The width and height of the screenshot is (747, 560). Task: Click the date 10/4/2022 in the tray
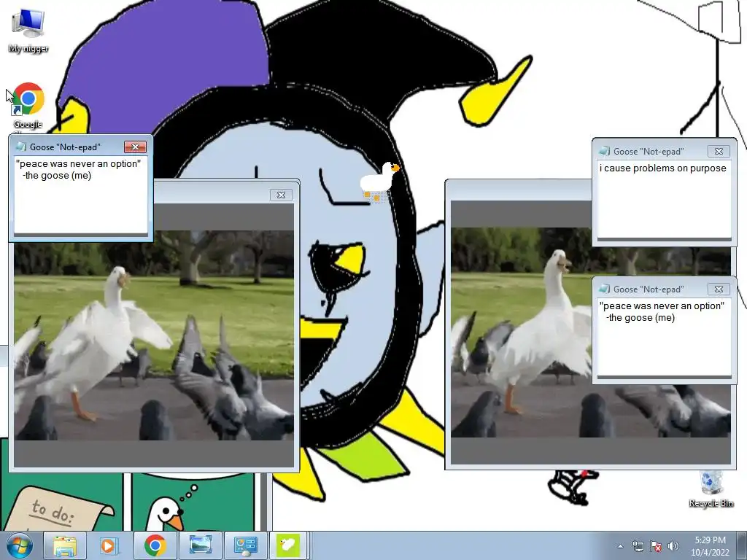tap(710, 553)
